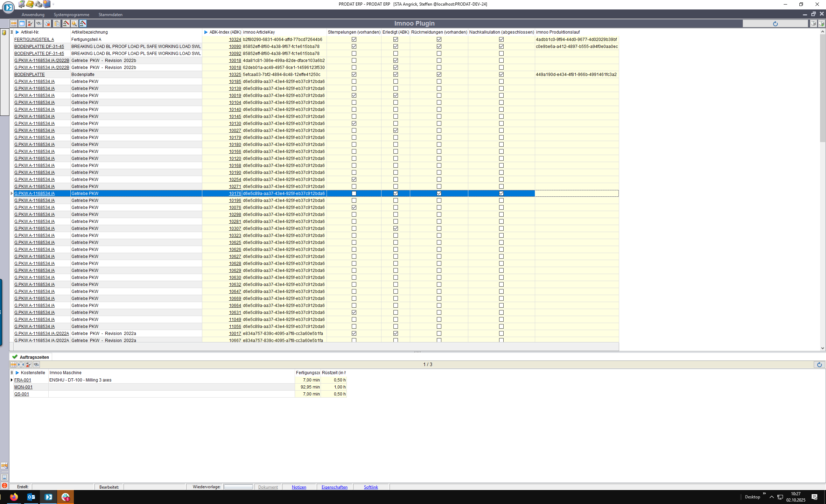Click blue arrow beside Kostenstelle column header

[x=17, y=373]
